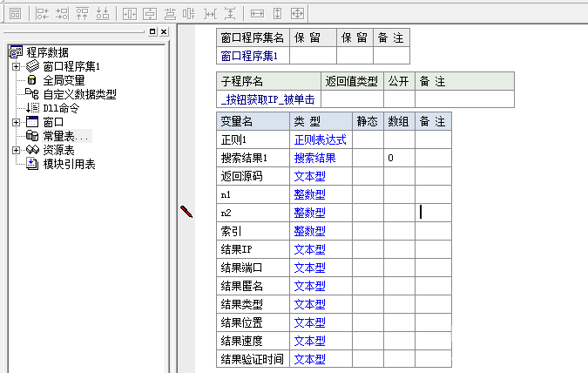This screenshot has width=588, height=373.
Task: Click the make same width icon
Action: [x=257, y=13]
